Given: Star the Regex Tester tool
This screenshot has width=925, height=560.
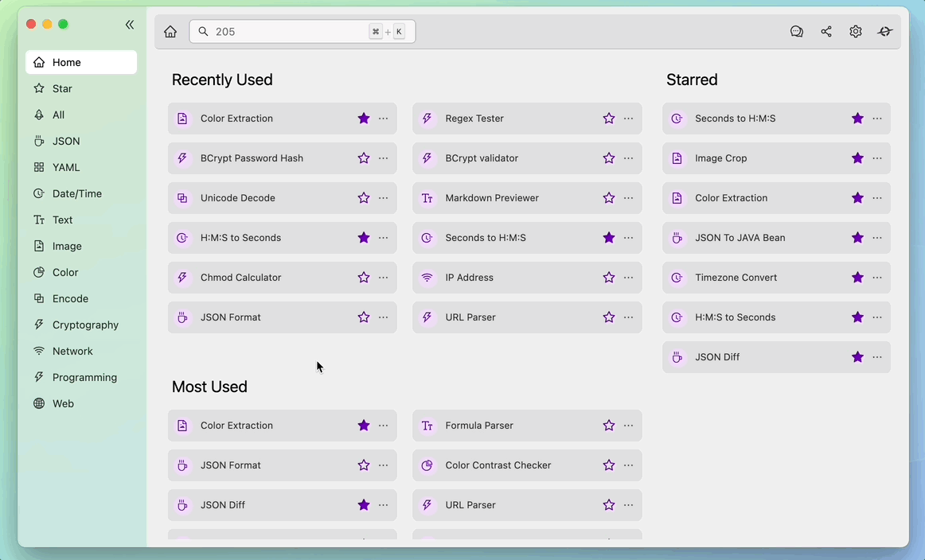Looking at the screenshot, I should pos(609,119).
